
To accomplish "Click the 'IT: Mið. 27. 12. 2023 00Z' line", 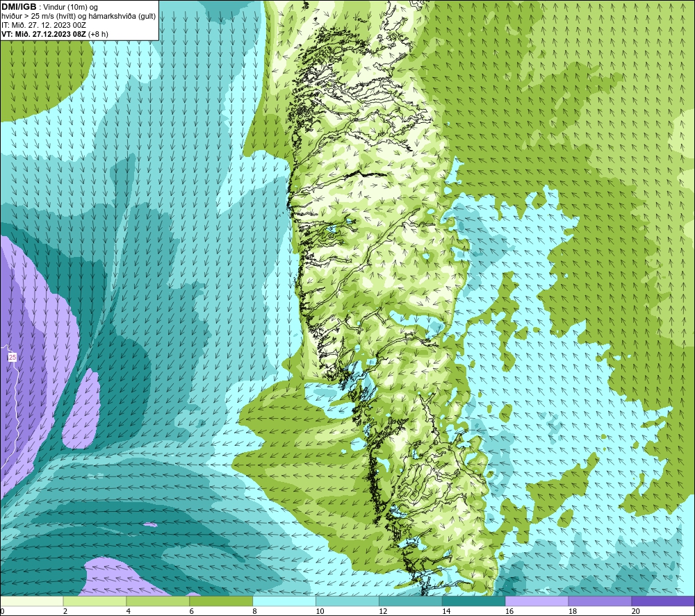I will [43, 25].
